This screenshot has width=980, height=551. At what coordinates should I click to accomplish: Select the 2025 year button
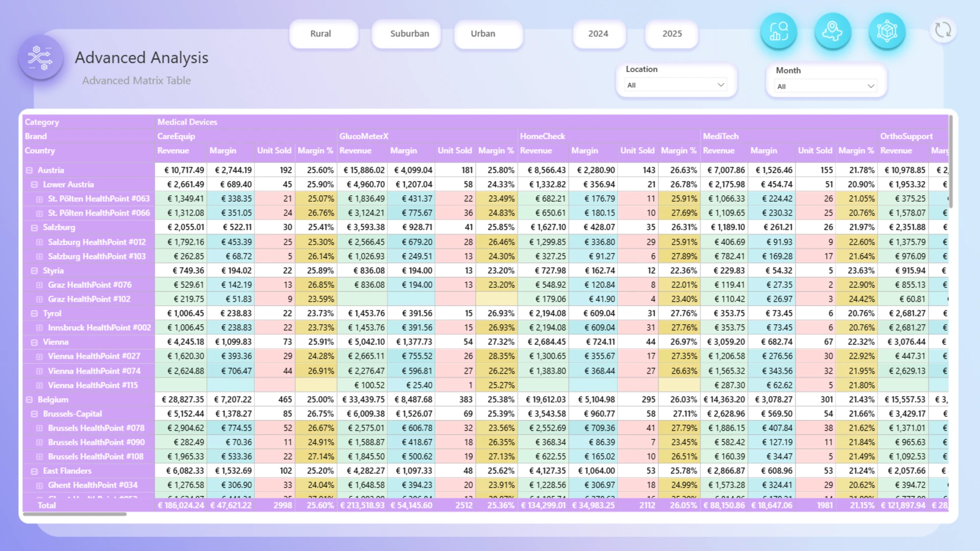[x=672, y=34]
